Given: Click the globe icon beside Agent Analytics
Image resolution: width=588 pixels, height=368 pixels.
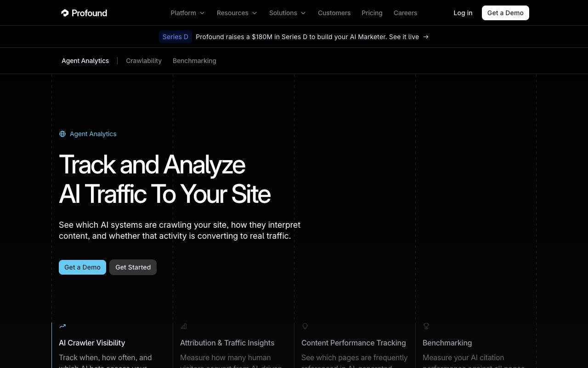Looking at the screenshot, I should 62,134.
